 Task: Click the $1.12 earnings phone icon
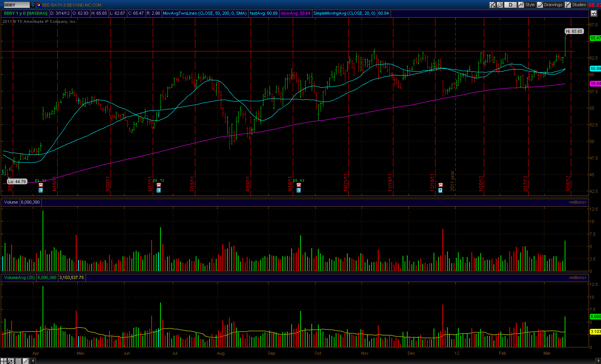[41, 185]
